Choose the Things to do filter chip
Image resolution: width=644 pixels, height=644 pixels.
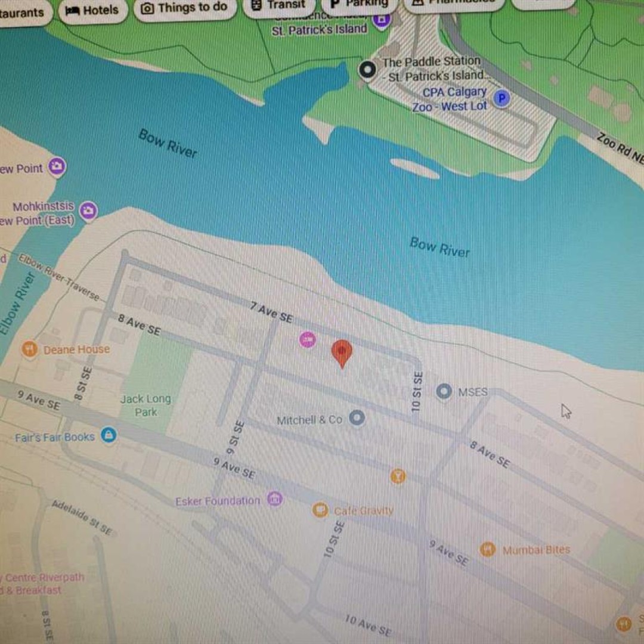tap(185, 8)
